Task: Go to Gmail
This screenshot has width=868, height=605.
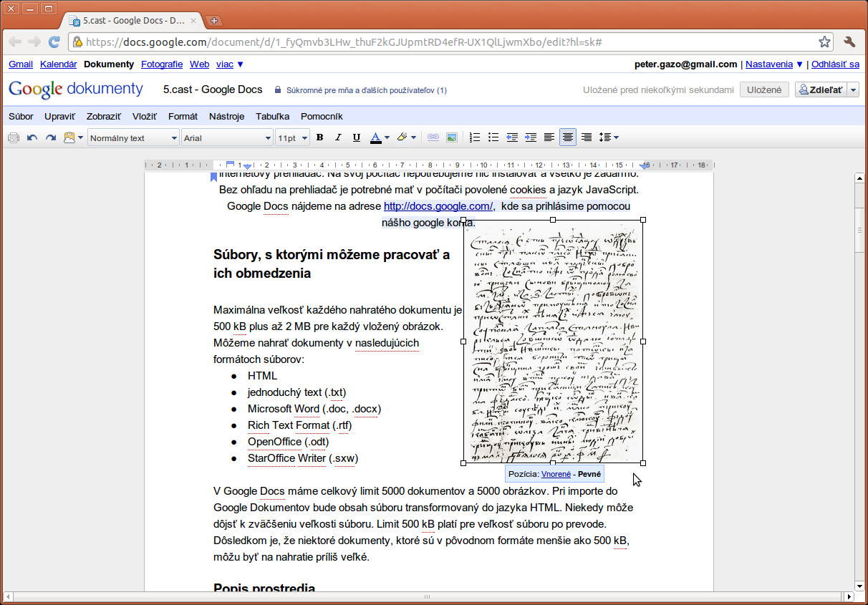Action: point(21,64)
